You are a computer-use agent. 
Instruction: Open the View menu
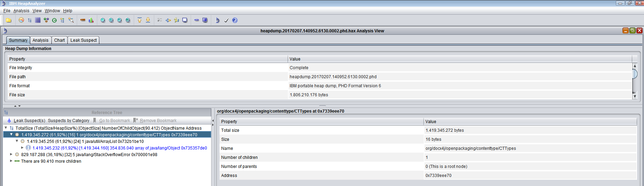[37, 11]
